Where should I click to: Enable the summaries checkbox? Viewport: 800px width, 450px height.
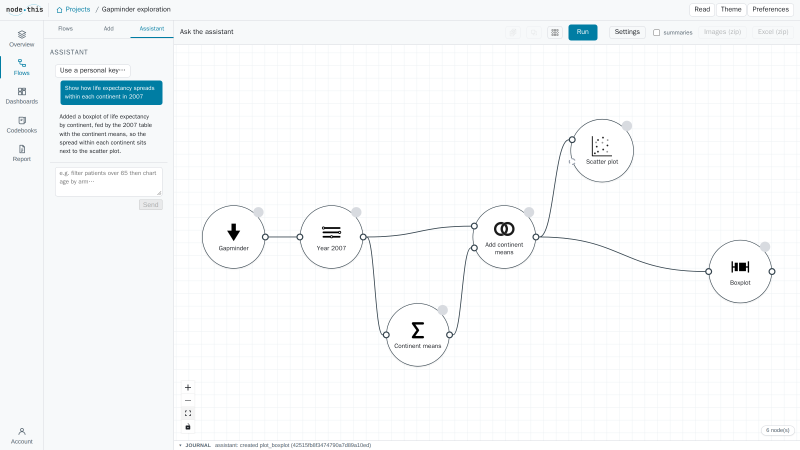(657, 33)
